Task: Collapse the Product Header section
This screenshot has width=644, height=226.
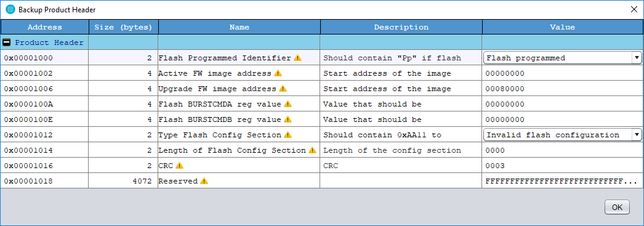Action: click(7, 42)
